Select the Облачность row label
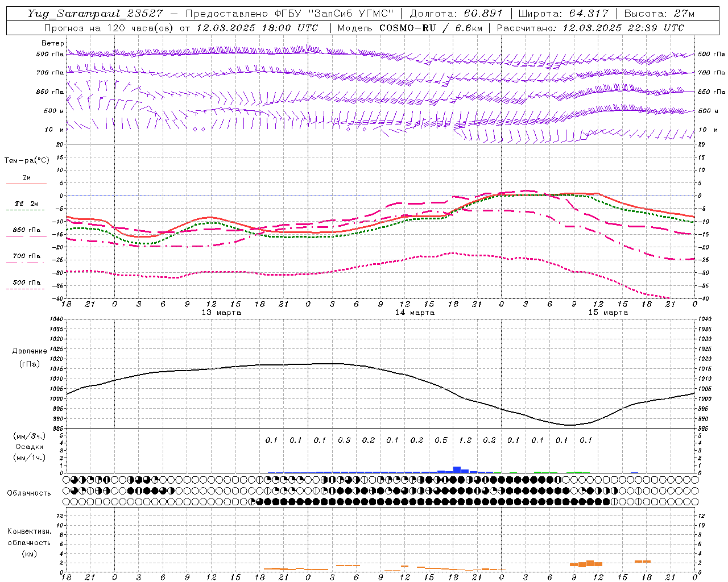This screenshot has width=728, height=582. pyautogui.click(x=29, y=493)
